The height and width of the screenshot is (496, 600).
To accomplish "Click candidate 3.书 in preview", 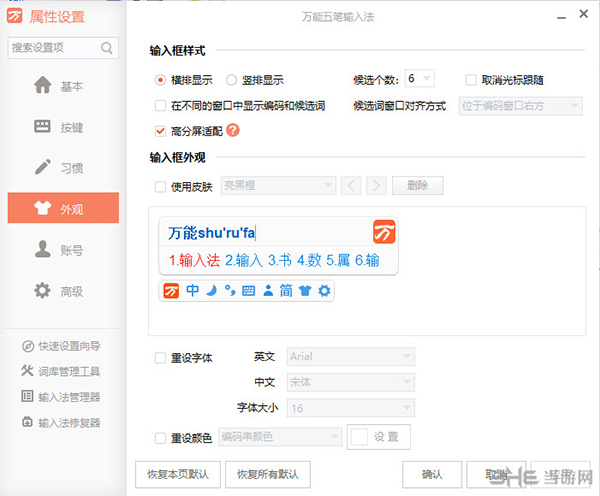I will pos(280,261).
